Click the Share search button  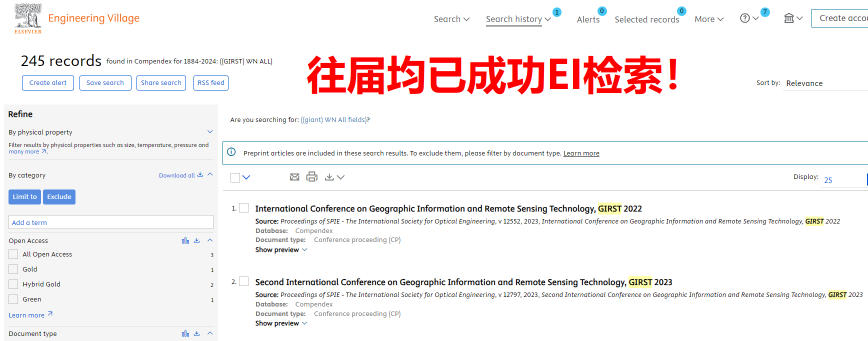161,83
